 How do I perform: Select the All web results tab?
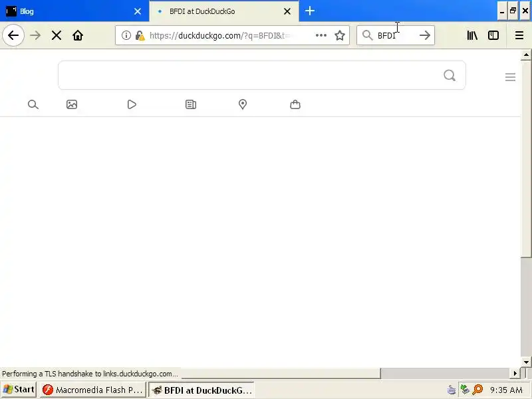pyautogui.click(x=33, y=104)
